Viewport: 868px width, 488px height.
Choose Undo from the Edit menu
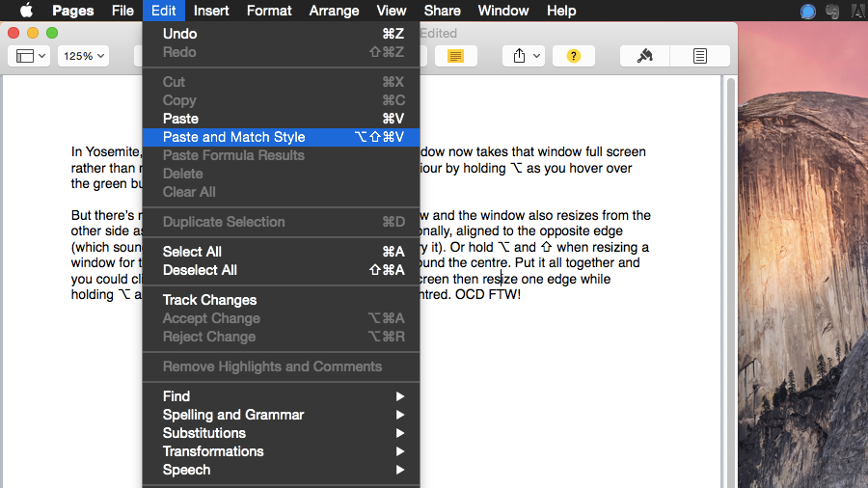(x=282, y=34)
